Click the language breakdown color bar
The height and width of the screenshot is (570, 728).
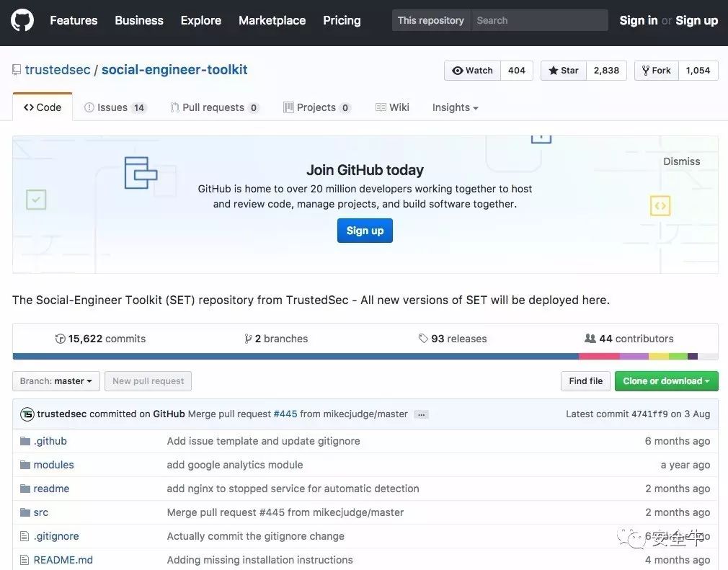(365, 357)
